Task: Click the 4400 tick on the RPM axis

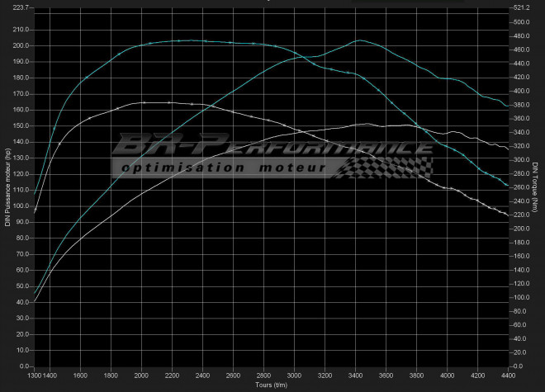Action: [x=506, y=375]
